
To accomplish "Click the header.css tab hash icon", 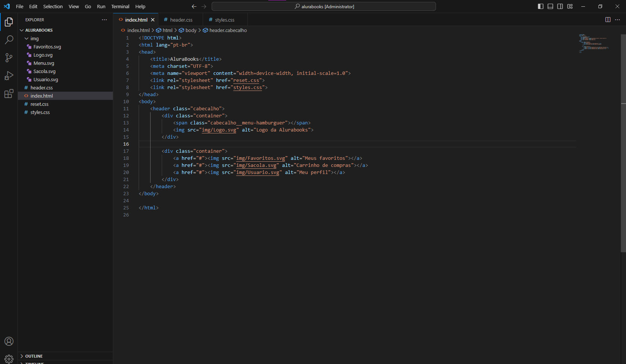I will 166,20.
